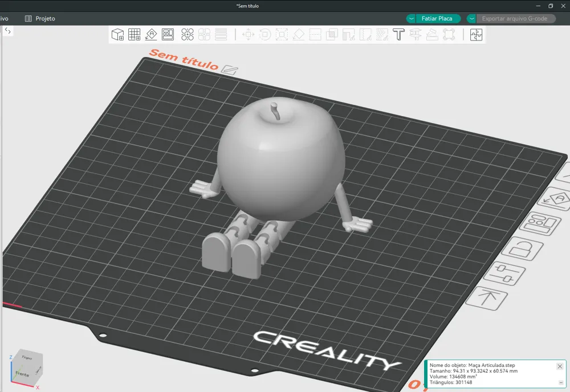Viewport: 570px width, 392px height.
Task: Collapse the sidebar with arrows icon
Action: pyautogui.click(x=7, y=31)
